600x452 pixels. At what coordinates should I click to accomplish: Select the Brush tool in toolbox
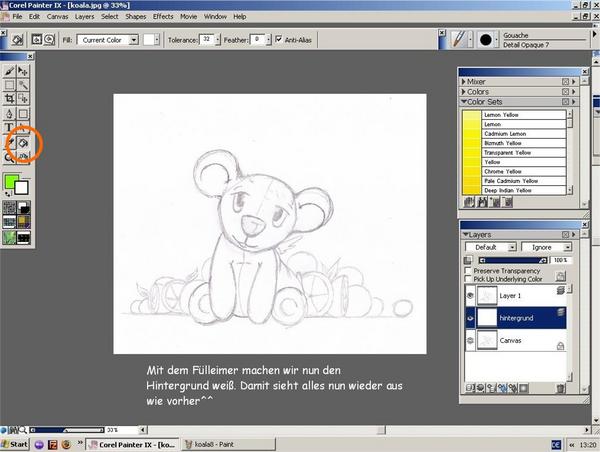tap(9, 71)
